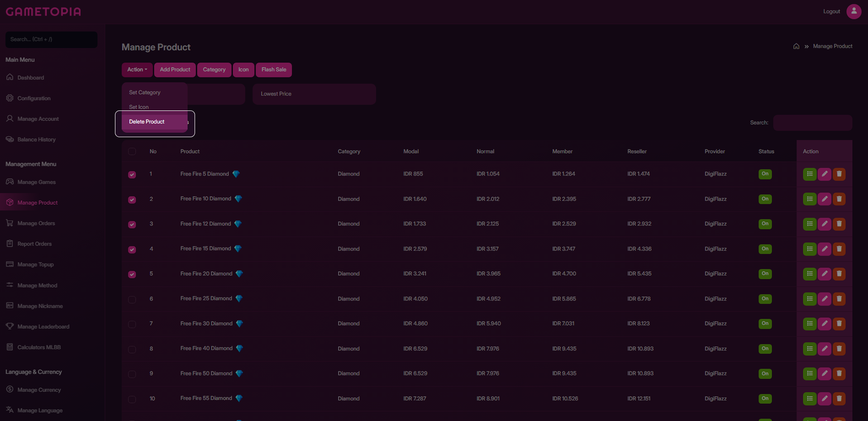The image size is (868, 421).
Task: Toggle the select-all header checkbox
Action: point(132,151)
